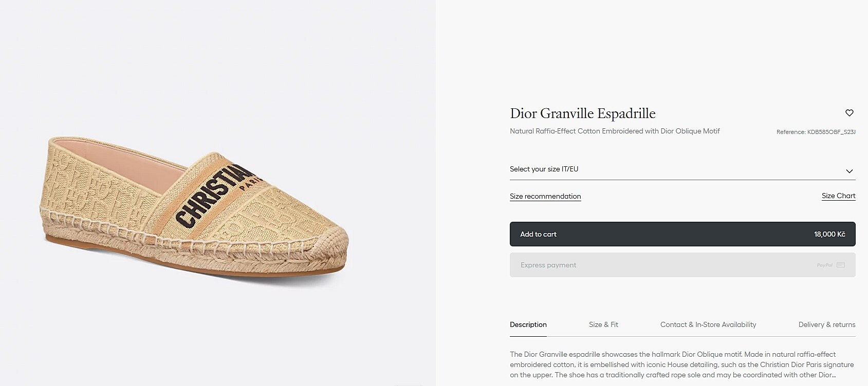
Task: Switch to the Description tab
Action: coord(528,324)
